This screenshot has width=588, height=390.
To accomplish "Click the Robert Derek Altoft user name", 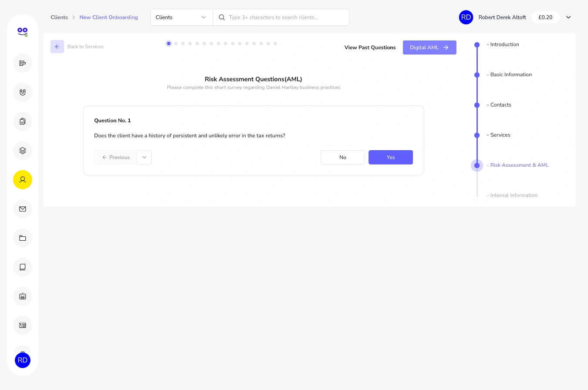I will 502,17.
